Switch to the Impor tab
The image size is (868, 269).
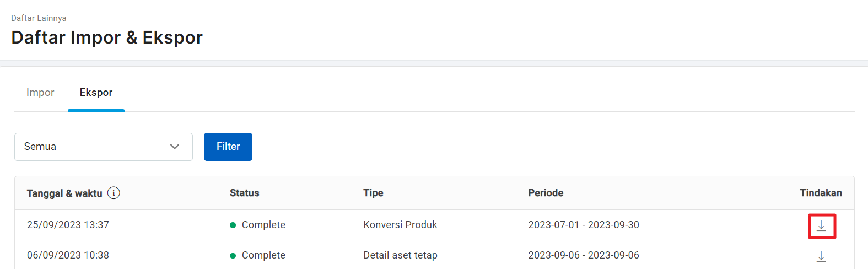pyautogui.click(x=40, y=93)
